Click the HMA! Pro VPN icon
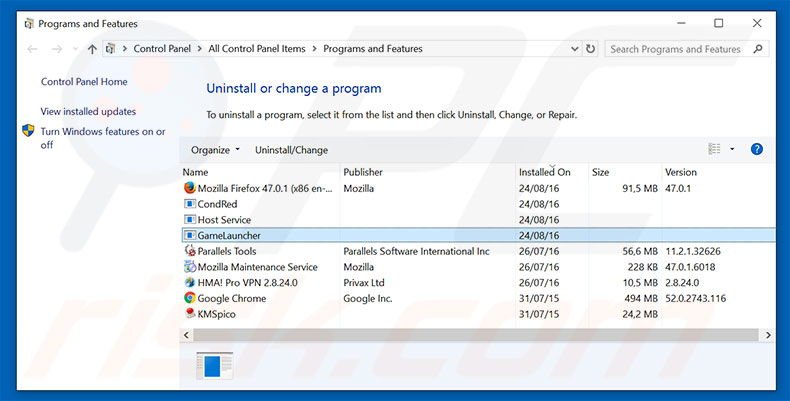 pos(189,282)
